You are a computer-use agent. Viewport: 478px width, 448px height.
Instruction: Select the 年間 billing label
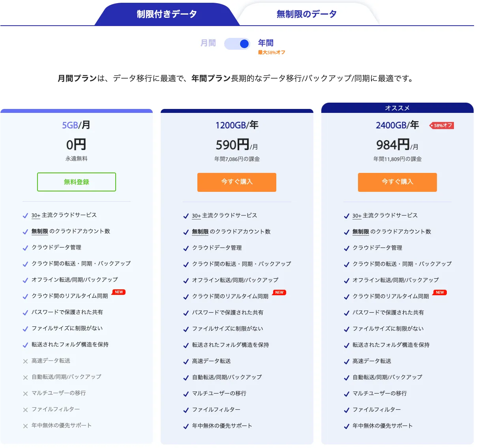click(x=266, y=43)
